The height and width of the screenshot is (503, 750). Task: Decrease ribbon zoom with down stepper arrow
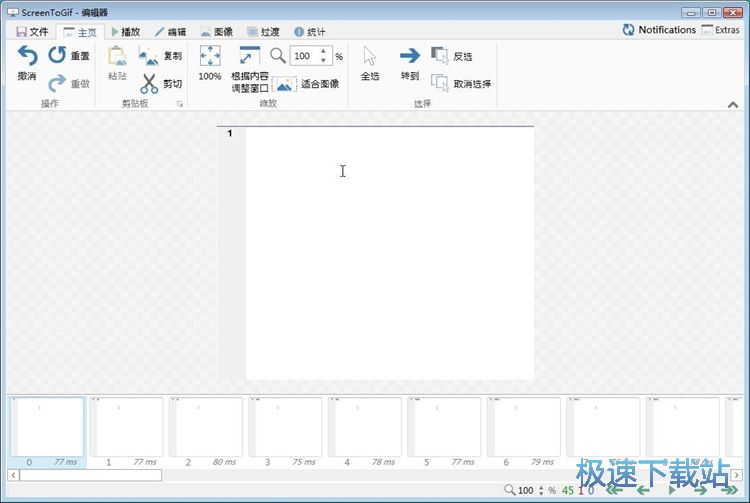click(324, 61)
